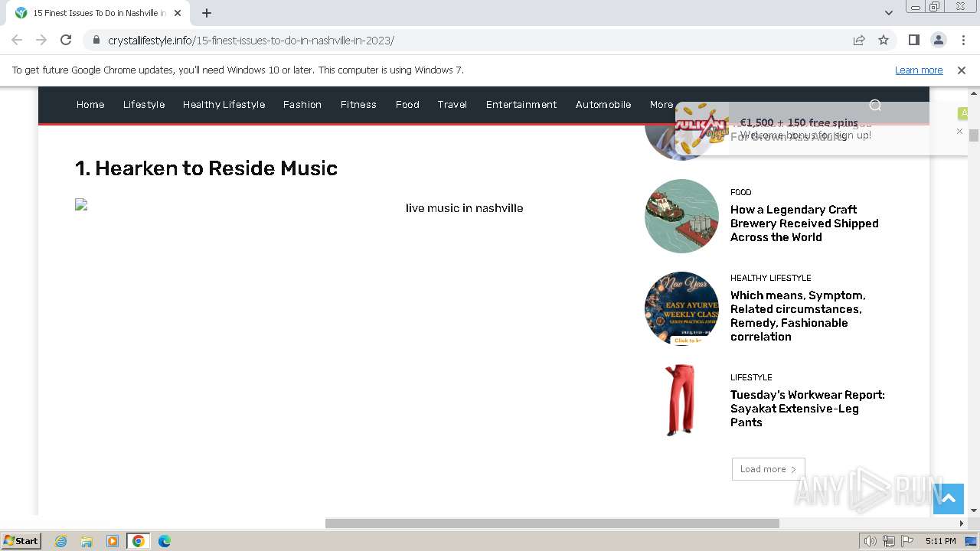
Task: Open Windows Media Player from taskbar
Action: 113,541
